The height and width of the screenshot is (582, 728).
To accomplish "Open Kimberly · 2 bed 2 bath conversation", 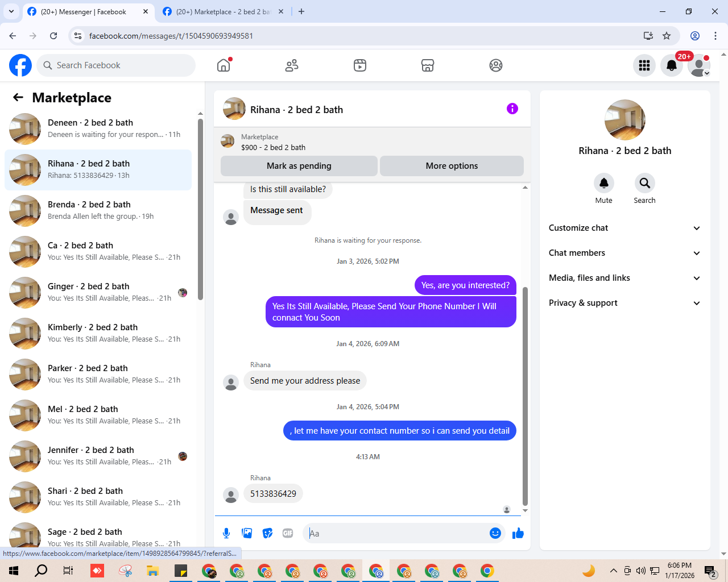I will tap(98, 334).
